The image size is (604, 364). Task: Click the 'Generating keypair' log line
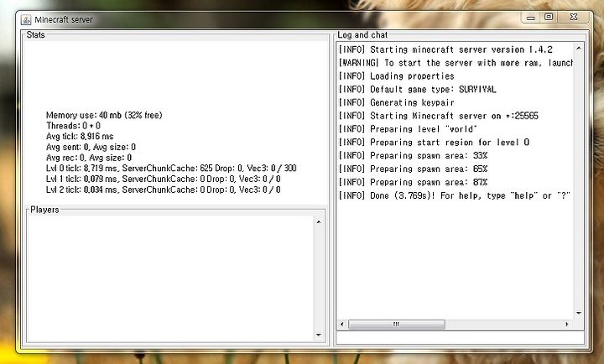[396, 102]
